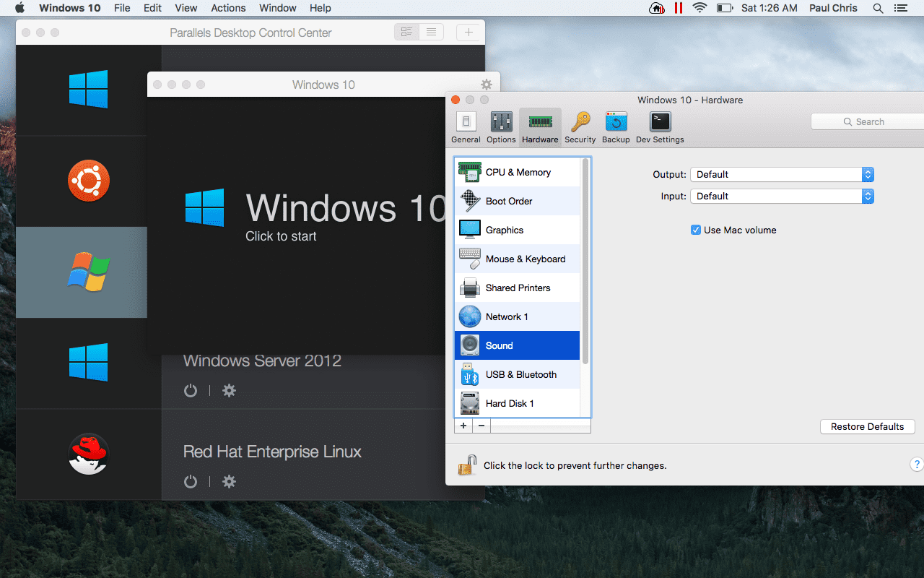The height and width of the screenshot is (578, 924).
Task: Select CPU & Memory in hardware list
Action: pos(517,172)
